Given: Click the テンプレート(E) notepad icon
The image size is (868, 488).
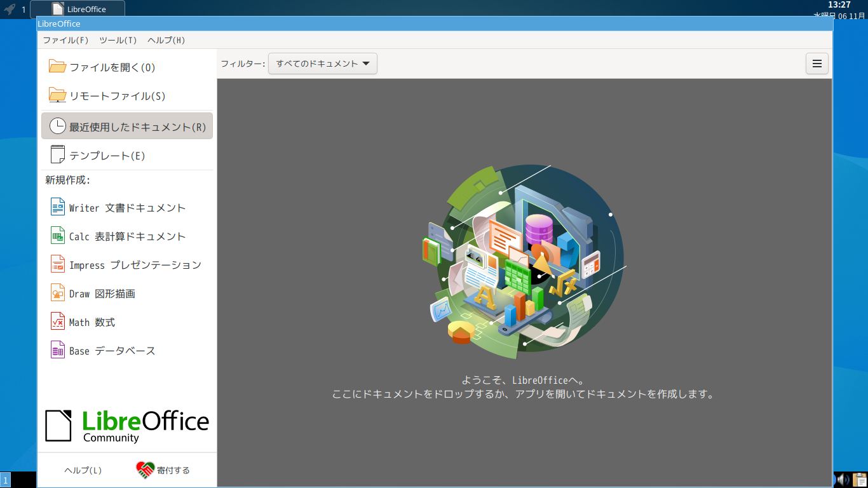Looking at the screenshot, I should click(x=58, y=155).
